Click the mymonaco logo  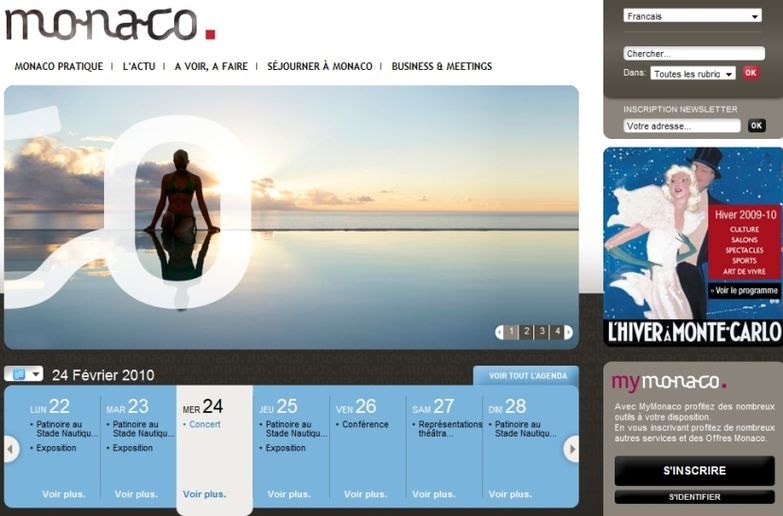coord(668,382)
